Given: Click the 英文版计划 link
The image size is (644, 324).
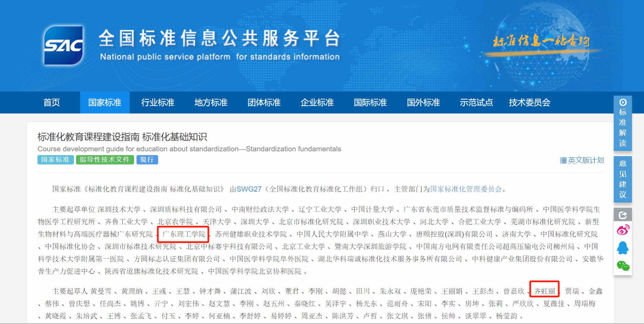Looking at the screenshot, I should [x=586, y=160].
